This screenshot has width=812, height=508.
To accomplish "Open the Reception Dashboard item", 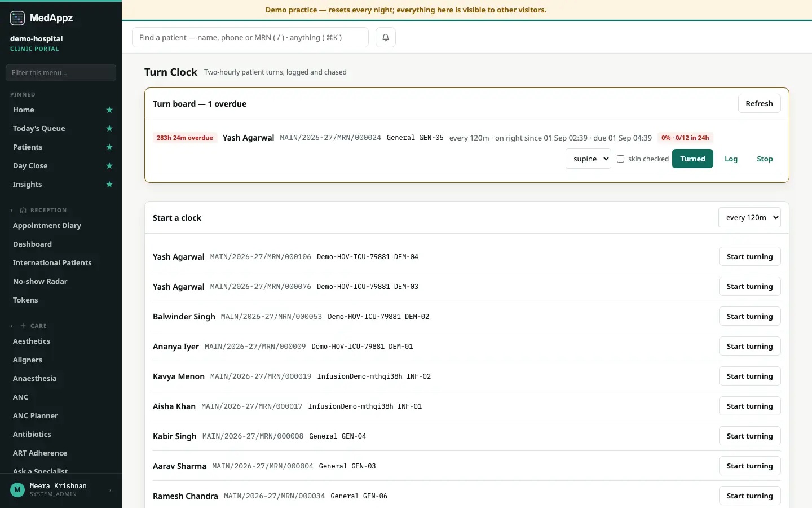I will pyautogui.click(x=32, y=244).
